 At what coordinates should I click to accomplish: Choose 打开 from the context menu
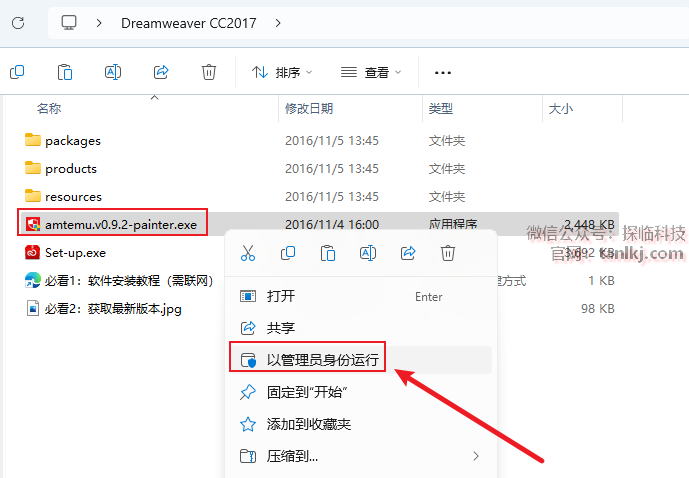[x=361, y=296]
